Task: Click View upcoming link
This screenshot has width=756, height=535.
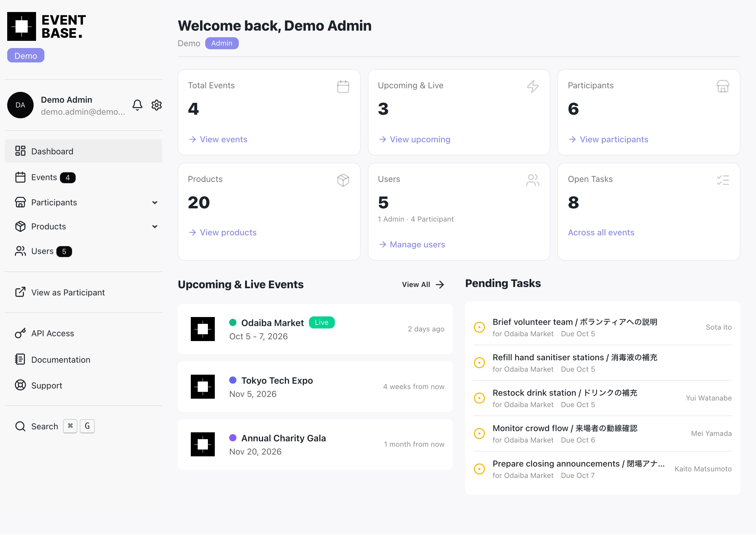Action: [415, 139]
